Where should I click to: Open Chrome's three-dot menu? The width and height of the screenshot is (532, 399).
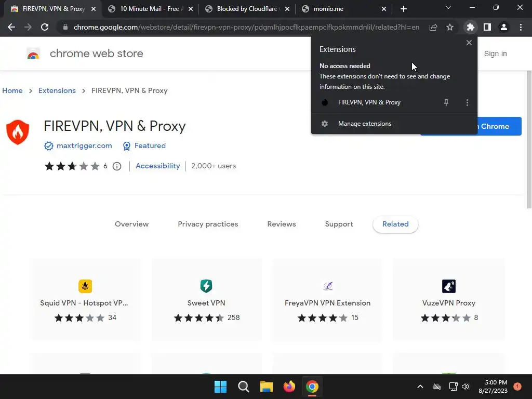click(x=521, y=27)
